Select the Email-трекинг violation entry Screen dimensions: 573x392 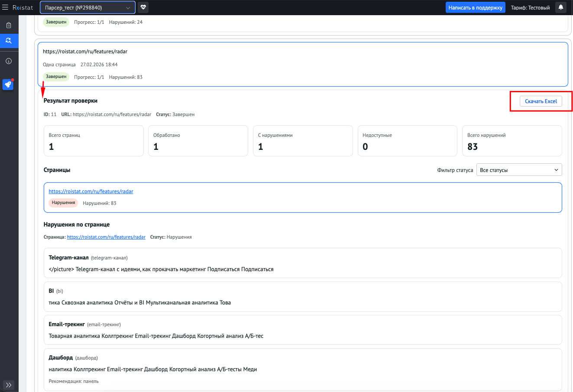(x=302, y=330)
